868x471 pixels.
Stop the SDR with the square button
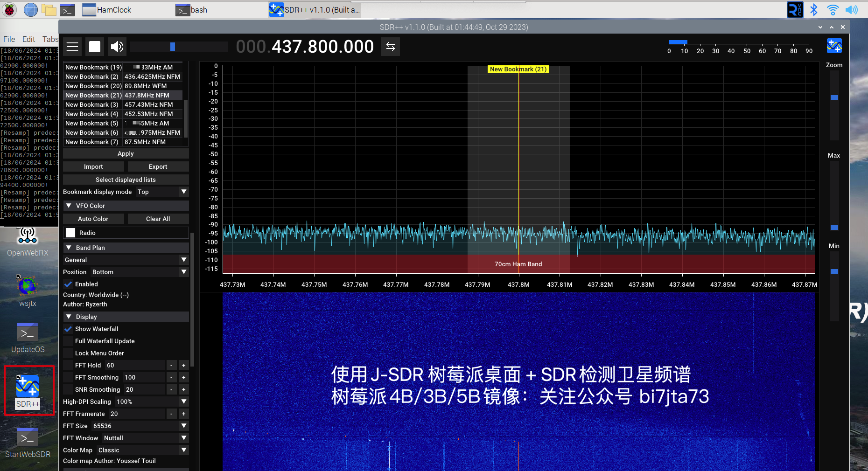pyautogui.click(x=95, y=47)
